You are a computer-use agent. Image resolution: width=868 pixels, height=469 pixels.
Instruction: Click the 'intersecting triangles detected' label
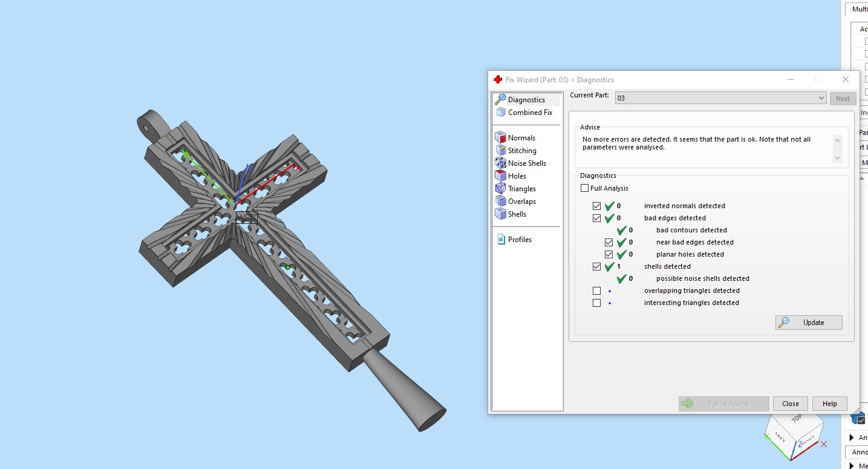[x=691, y=303]
